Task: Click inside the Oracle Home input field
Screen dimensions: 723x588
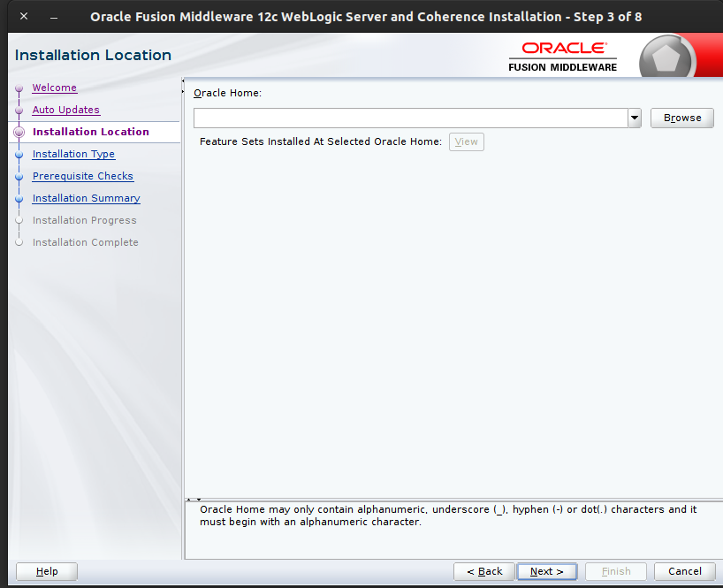Action: [407, 118]
